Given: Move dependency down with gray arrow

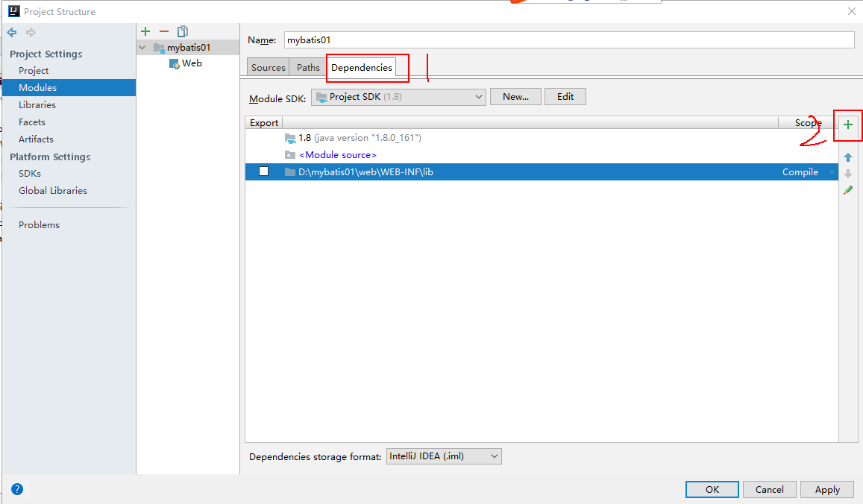Looking at the screenshot, I should click(847, 173).
